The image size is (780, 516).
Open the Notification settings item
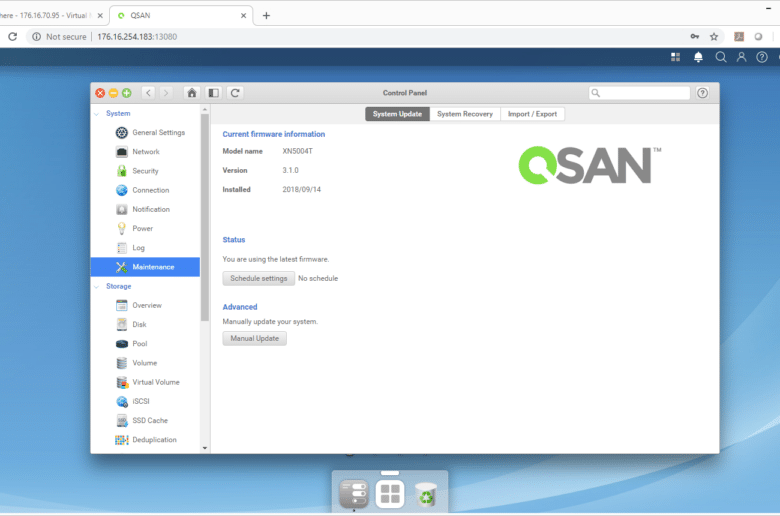(x=143, y=209)
